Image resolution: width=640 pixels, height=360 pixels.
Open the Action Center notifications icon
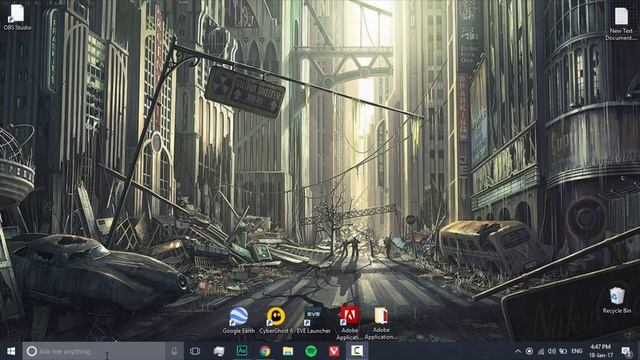coord(626,351)
